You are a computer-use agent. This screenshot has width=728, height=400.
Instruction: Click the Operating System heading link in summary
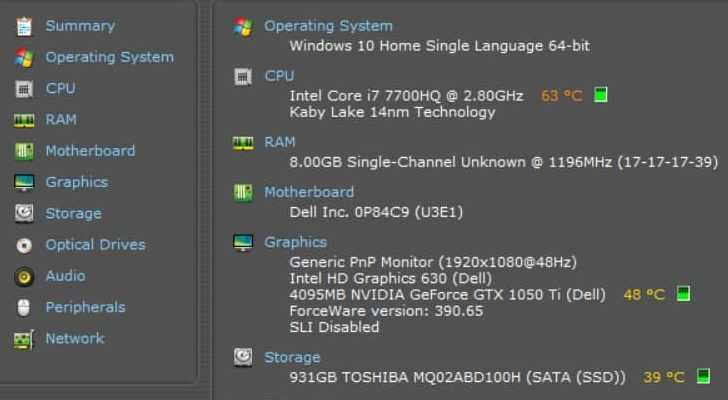[x=328, y=26]
